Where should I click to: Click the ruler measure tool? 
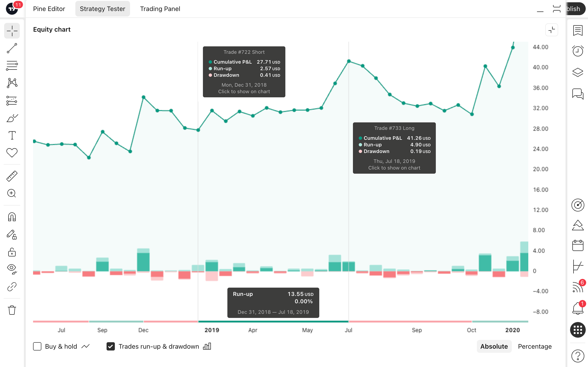[x=12, y=176]
